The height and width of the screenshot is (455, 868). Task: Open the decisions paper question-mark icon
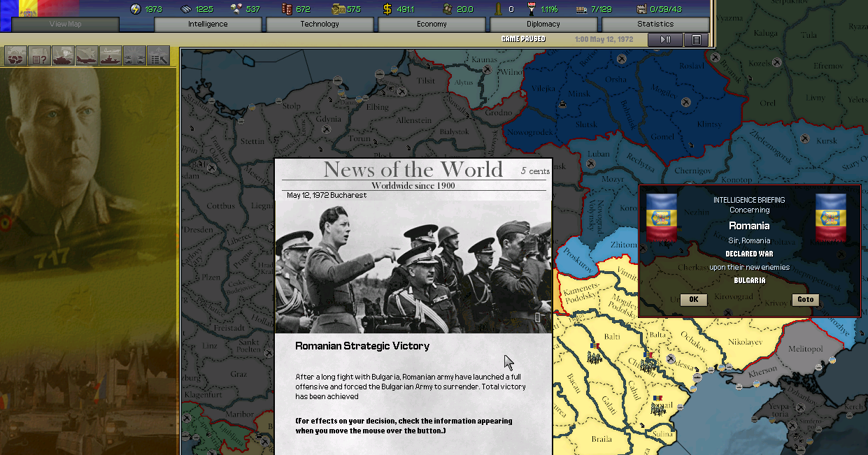pyautogui.click(x=39, y=55)
